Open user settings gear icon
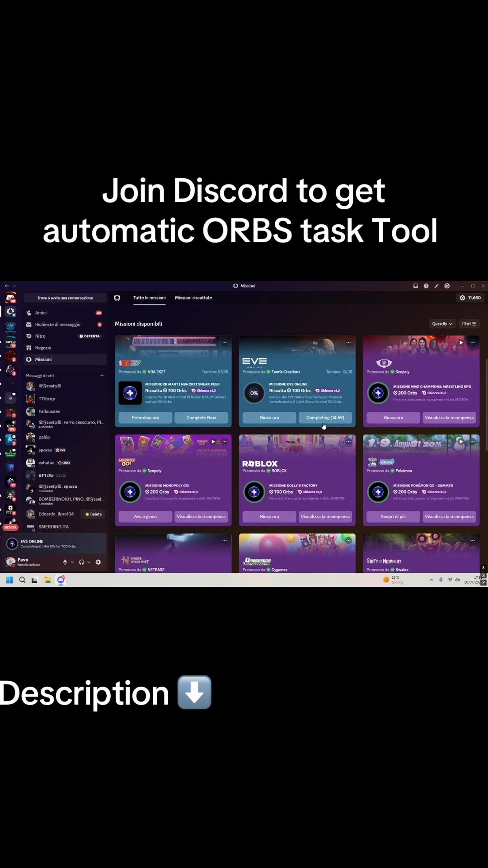Screen dimensions: 488x868 [x=98, y=562]
